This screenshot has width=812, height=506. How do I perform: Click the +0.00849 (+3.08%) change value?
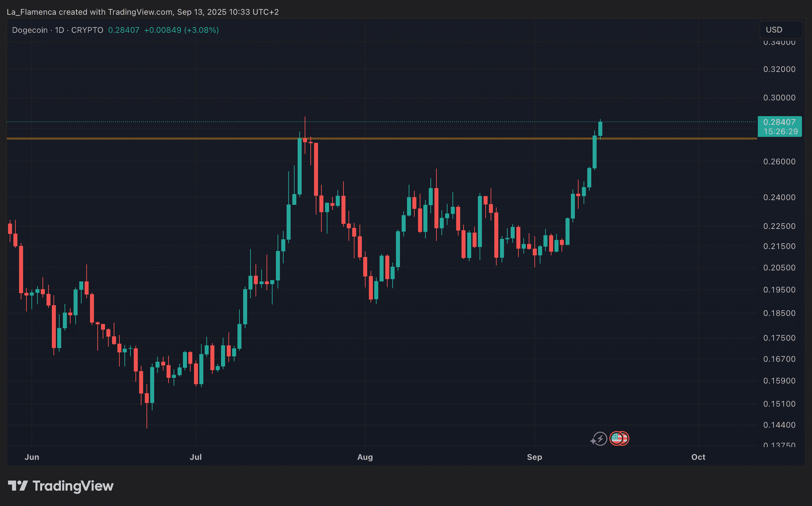tap(181, 30)
